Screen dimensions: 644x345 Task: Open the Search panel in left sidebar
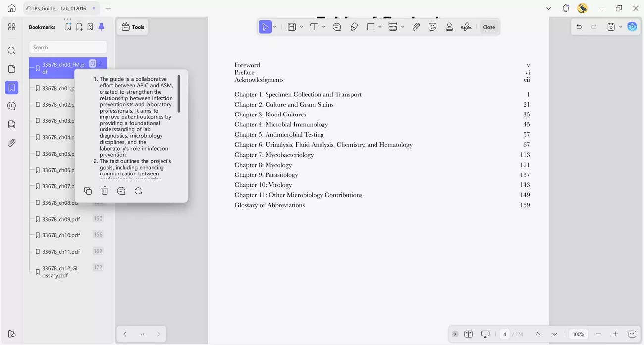[x=12, y=51]
